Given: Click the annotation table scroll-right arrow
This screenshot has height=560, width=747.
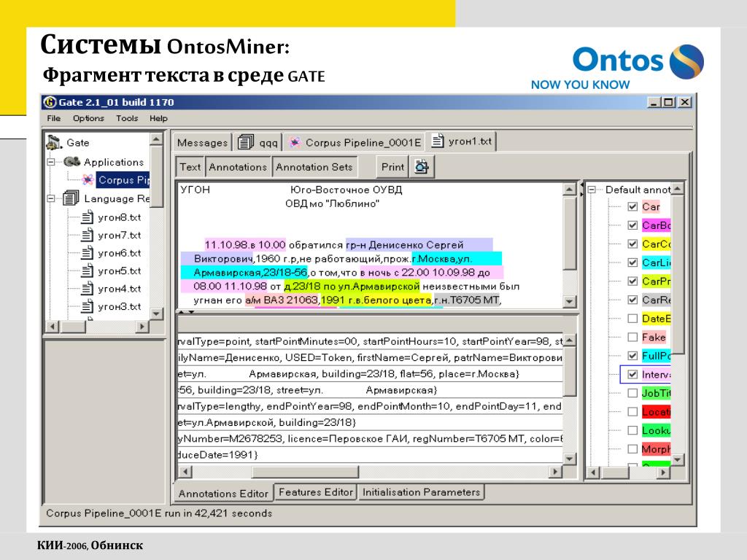Looking at the screenshot, I should [554, 472].
